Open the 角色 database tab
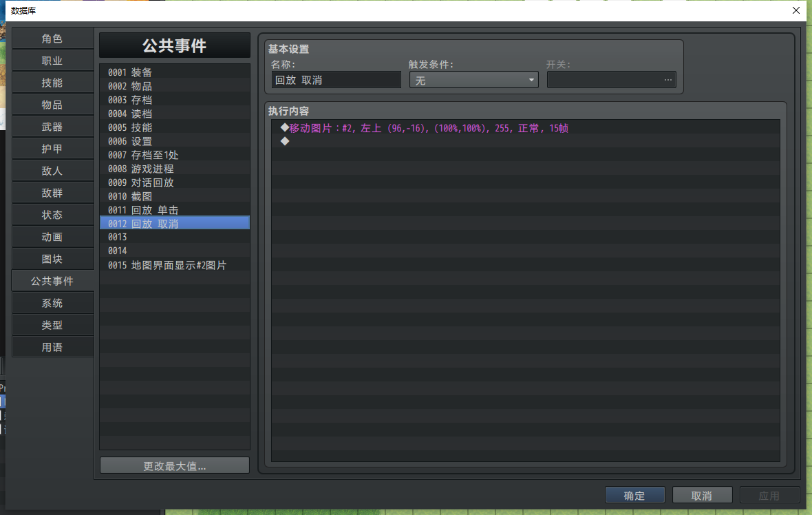812x515 pixels. (x=52, y=39)
